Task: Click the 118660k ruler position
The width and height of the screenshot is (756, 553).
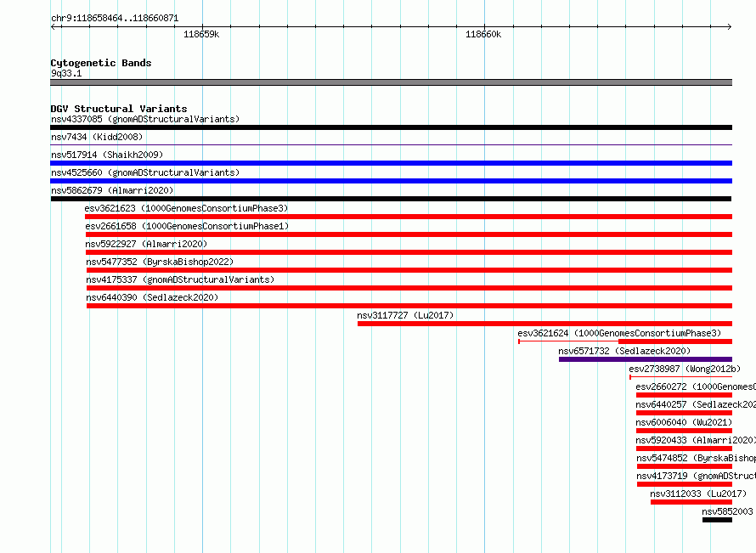Action: tap(483, 34)
